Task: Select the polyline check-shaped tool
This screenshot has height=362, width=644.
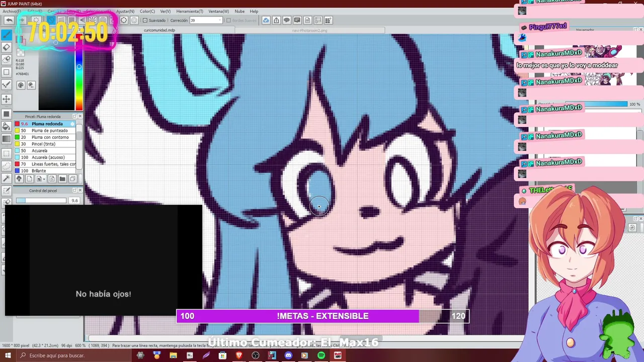Action: point(7,84)
